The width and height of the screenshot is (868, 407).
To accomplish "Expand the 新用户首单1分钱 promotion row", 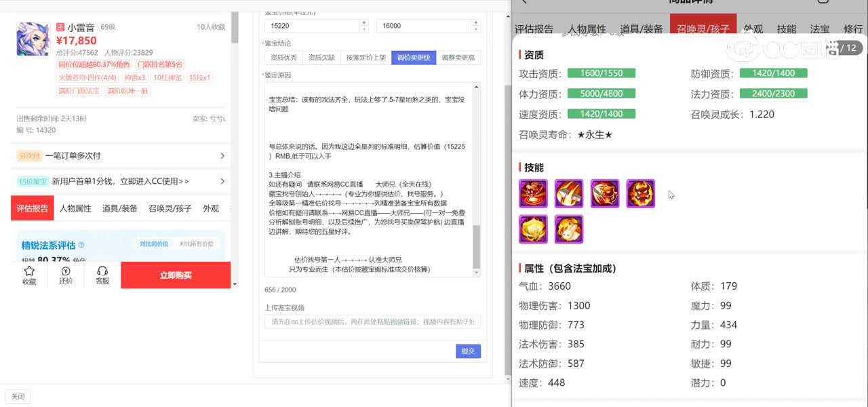I will point(222,181).
